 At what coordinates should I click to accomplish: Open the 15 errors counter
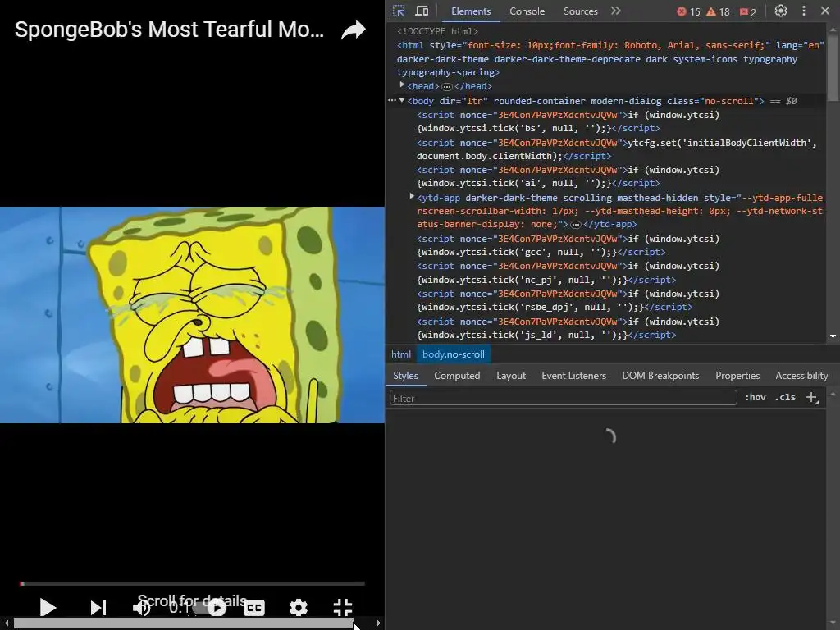pyautogui.click(x=688, y=11)
